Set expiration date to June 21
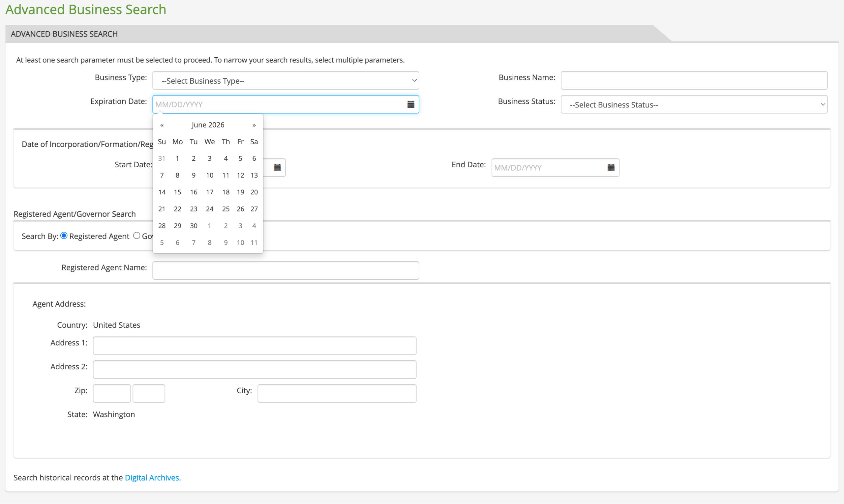The image size is (844, 504). (162, 209)
